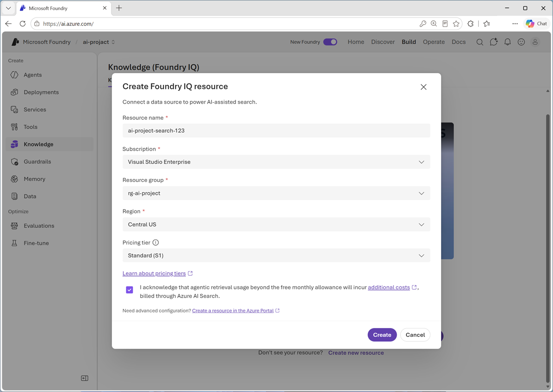The image size is (553, 392).
Task: Click browser immersive reader icon
Action: pos(445,23)
